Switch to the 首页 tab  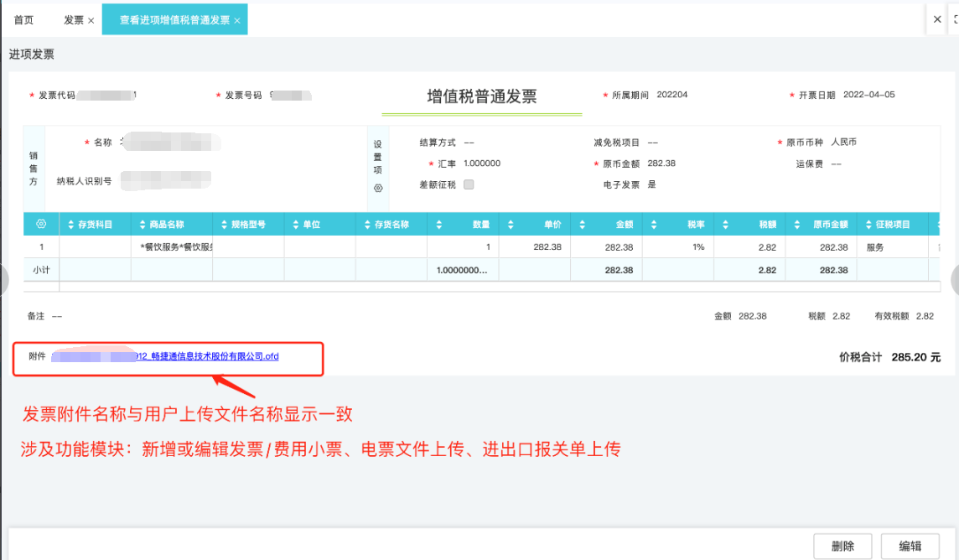click(x=24, y=20)
